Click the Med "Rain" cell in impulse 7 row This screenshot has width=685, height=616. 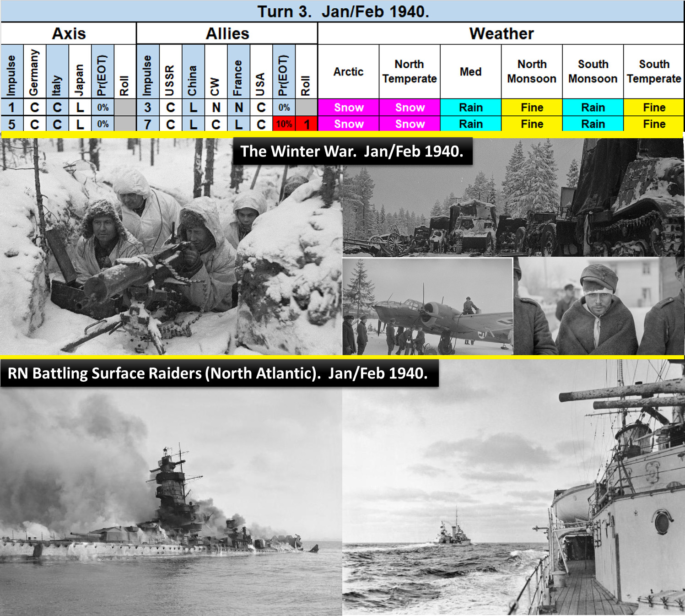(x=471, y=124)
